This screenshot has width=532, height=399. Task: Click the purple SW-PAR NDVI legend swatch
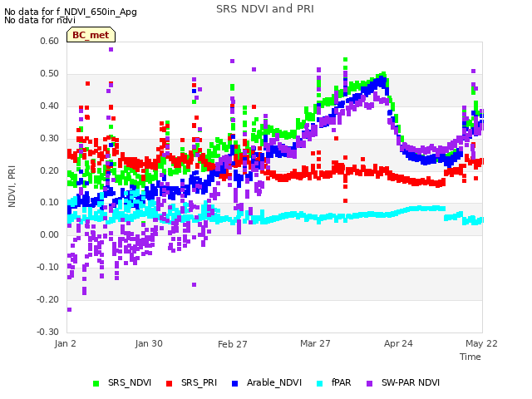click(x=369, y=384)
